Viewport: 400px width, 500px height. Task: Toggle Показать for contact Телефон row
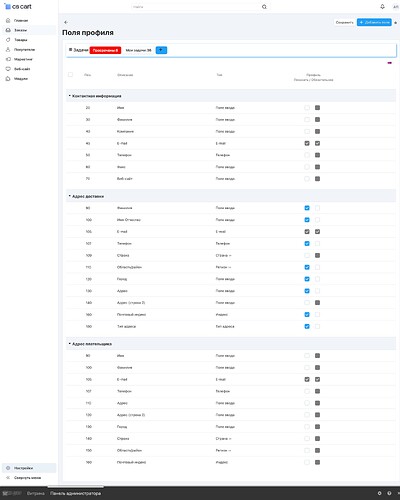[x=307, y=155]
